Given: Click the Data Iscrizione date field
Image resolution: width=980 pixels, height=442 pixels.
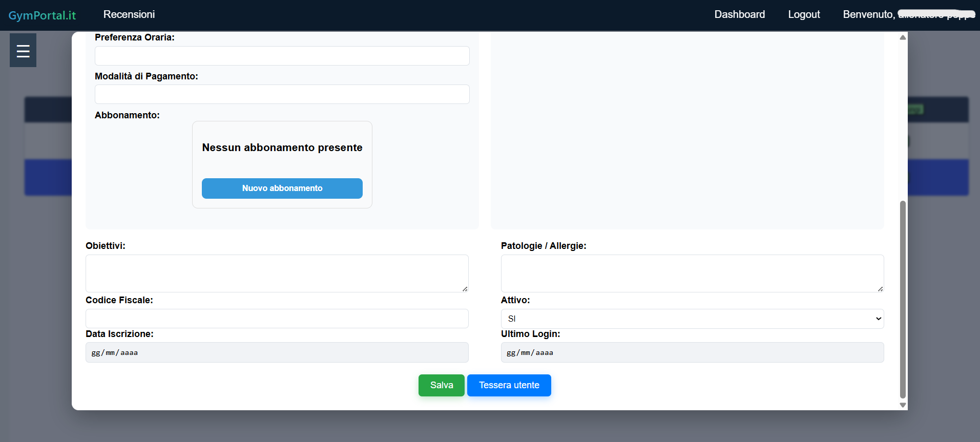Looking at the screenshot, I should (277, 352).
